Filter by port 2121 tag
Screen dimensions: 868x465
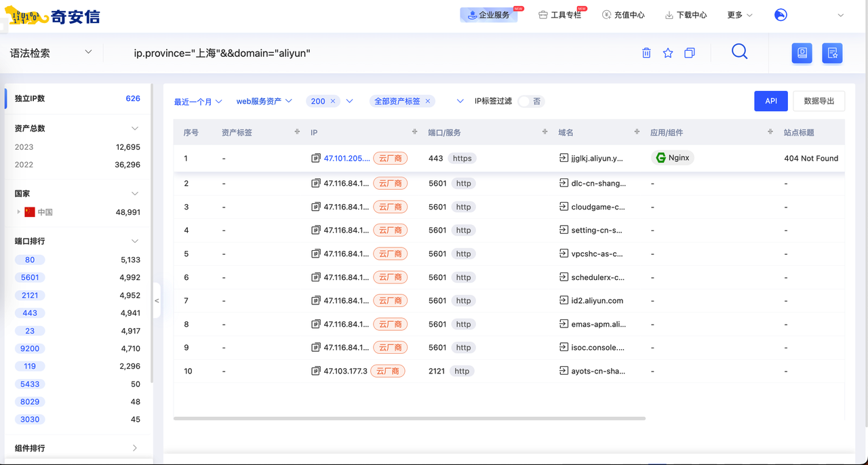[30, 296]
